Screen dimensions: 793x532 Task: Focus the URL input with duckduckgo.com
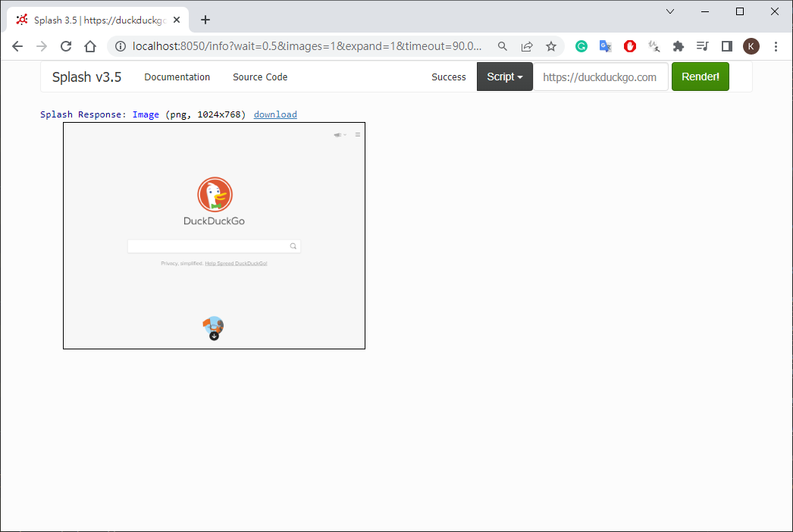coord(600,77)
